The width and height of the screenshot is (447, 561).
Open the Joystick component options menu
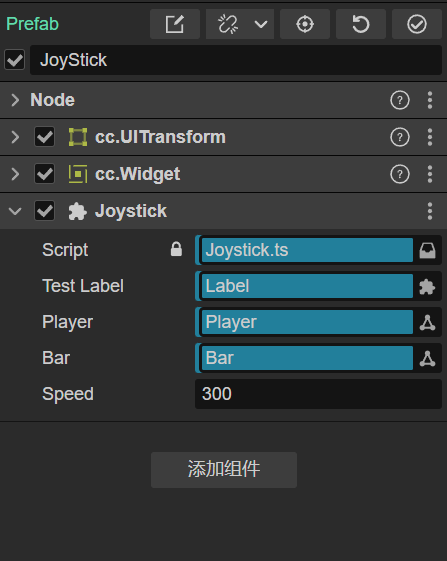pyautogui.click(x=430, y=211)
